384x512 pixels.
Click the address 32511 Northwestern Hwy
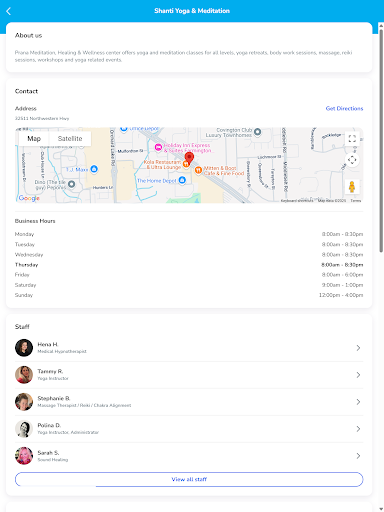click(42, 118)
